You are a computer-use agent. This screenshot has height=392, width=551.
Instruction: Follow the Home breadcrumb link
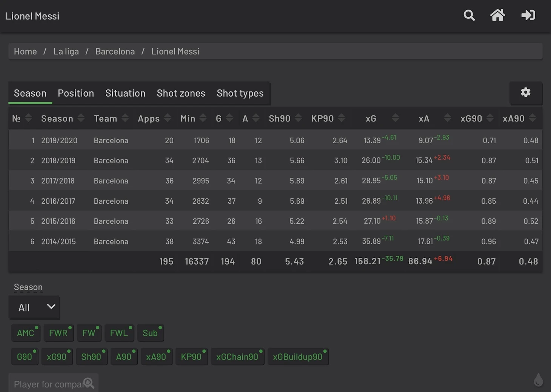point(25,51)
